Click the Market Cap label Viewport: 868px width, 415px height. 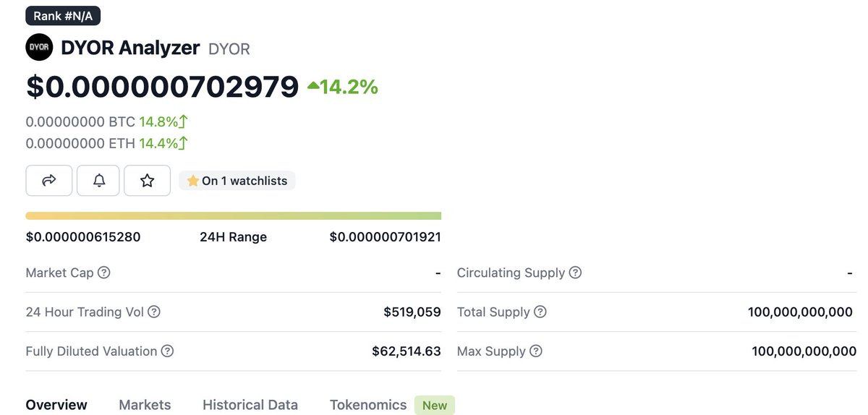click(59, 273)
